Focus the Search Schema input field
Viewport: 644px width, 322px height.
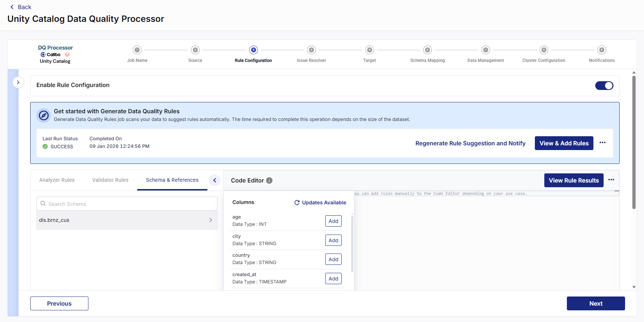tap(127, 204)
